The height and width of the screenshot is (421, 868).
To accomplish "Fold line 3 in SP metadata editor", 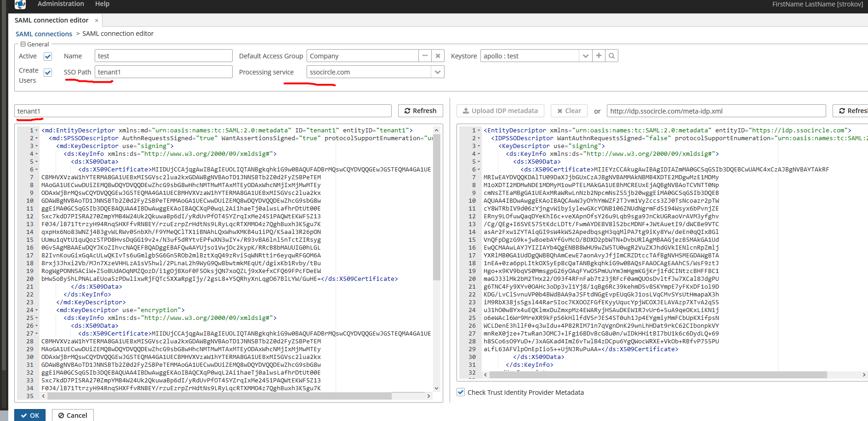I will (36, 146).
